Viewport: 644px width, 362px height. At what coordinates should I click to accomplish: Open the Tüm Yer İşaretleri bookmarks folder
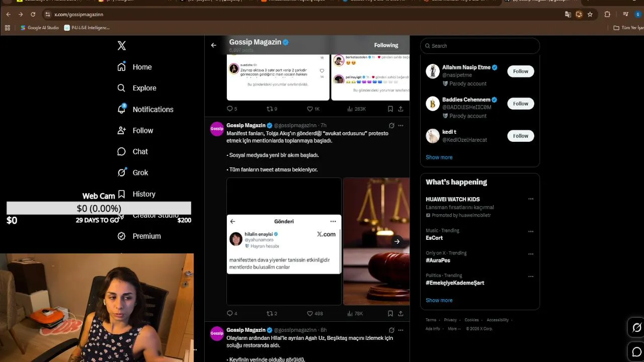628,28
